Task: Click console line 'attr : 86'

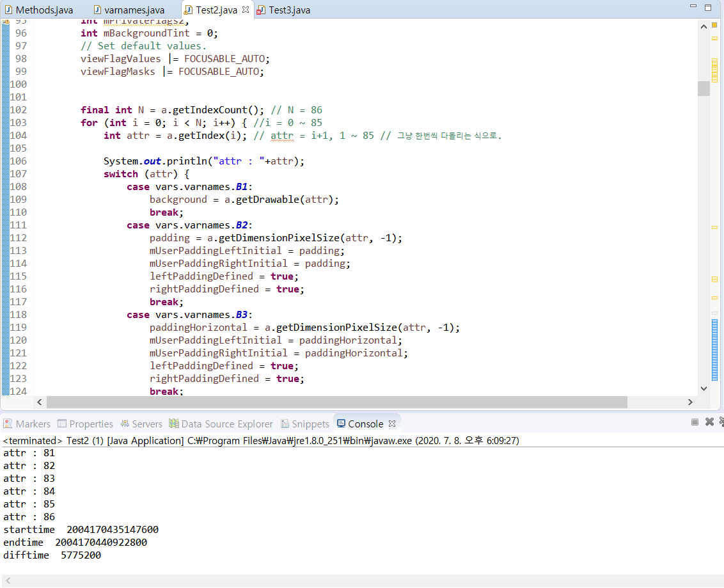Action: 29,517
